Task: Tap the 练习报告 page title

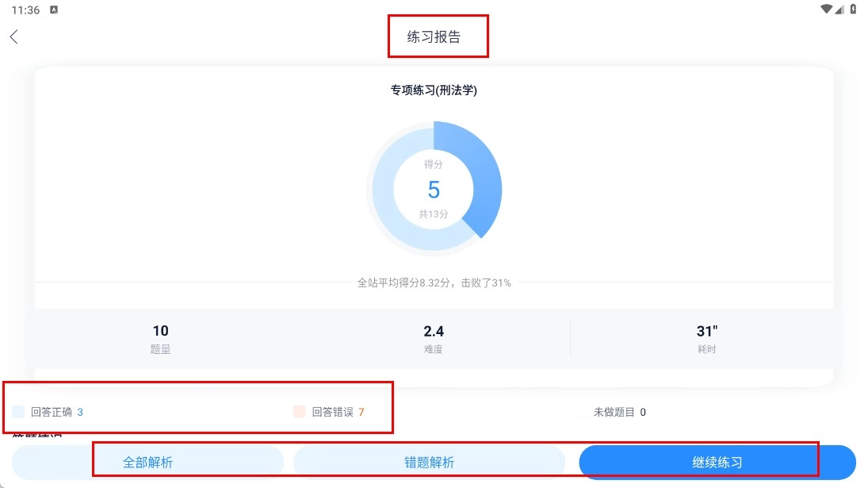Action: (x=434, y=37)
